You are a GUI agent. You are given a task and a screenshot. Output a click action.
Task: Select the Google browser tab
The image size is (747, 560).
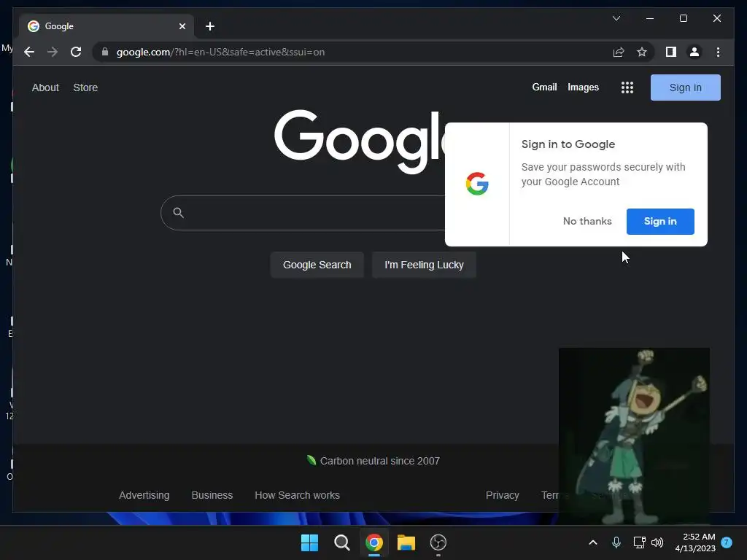[x=107, y=26]
